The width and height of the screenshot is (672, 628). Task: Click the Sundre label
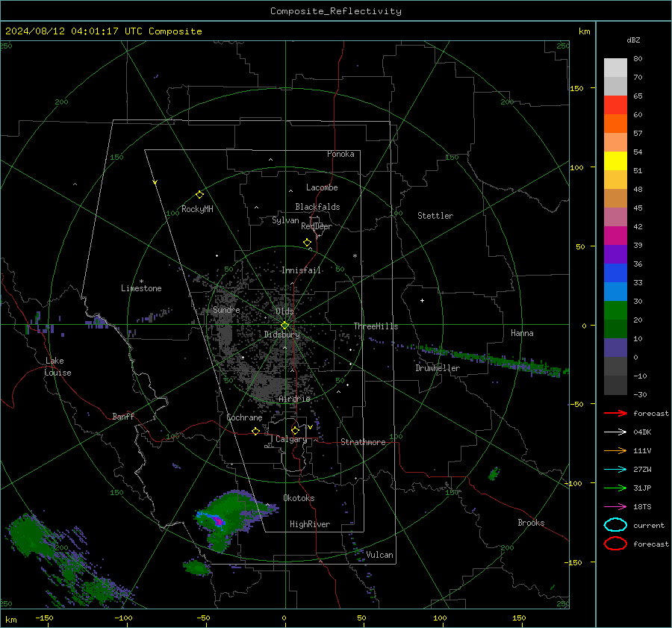(226, 310)
